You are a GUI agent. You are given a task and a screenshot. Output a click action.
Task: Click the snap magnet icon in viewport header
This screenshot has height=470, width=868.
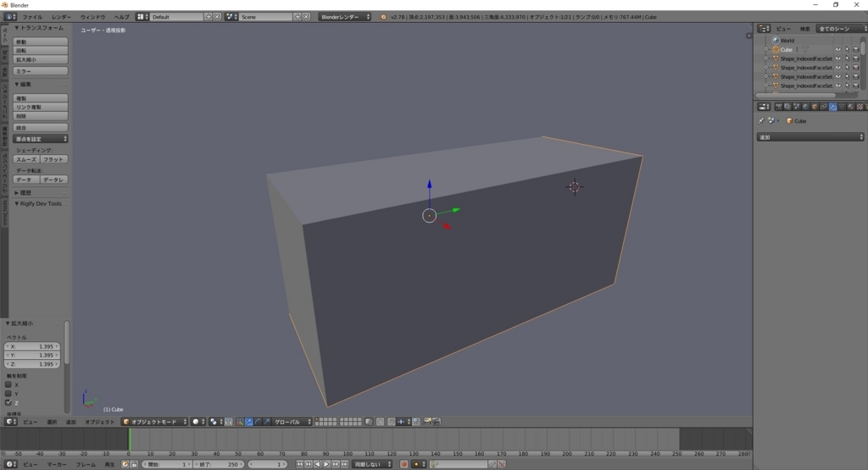[392, 422]
